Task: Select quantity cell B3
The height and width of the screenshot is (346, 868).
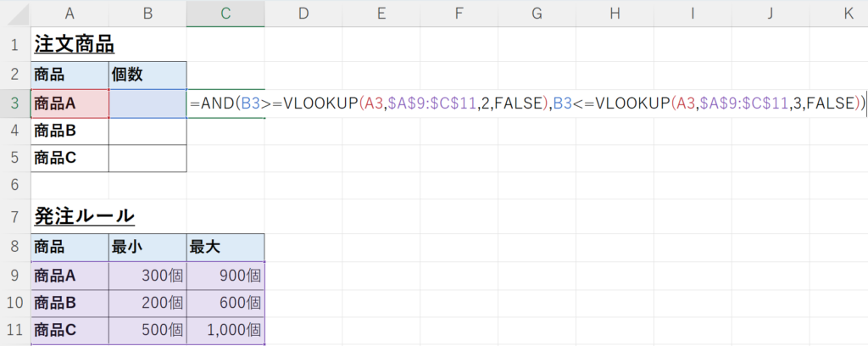Action: click(147, 103)
